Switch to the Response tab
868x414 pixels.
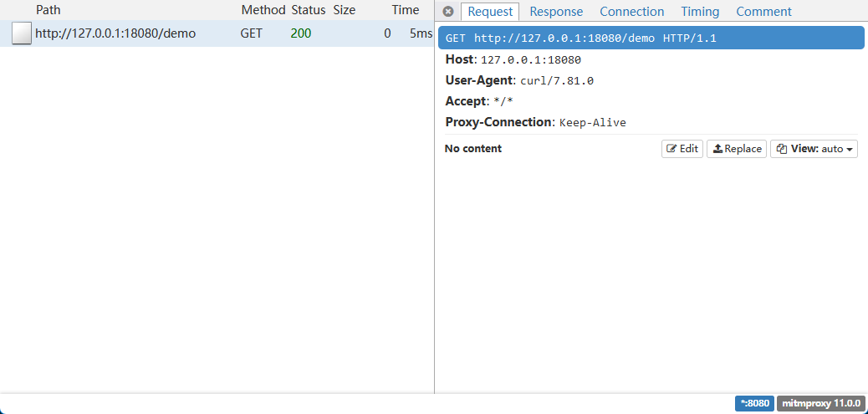(x=556, y=12)
